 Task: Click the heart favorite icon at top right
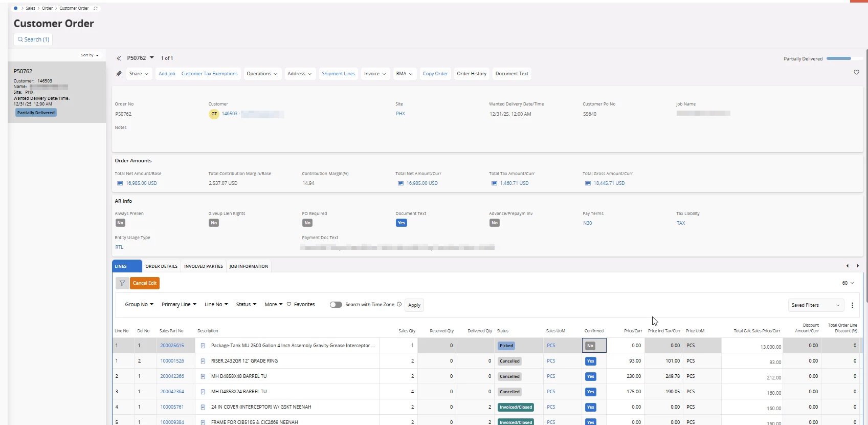click(856, 72)
